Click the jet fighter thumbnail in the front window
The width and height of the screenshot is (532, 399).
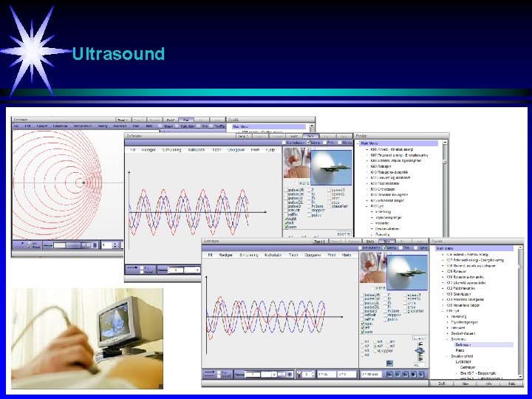(x=407, y=272)
